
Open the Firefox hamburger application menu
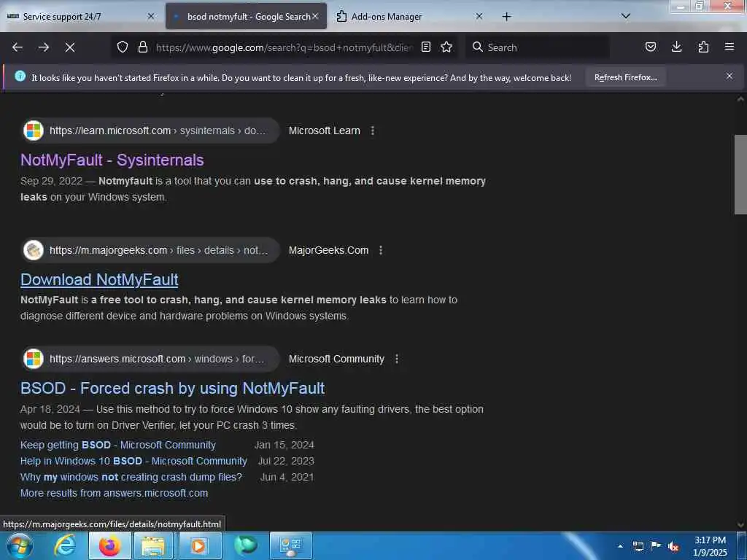coord(729,47)
